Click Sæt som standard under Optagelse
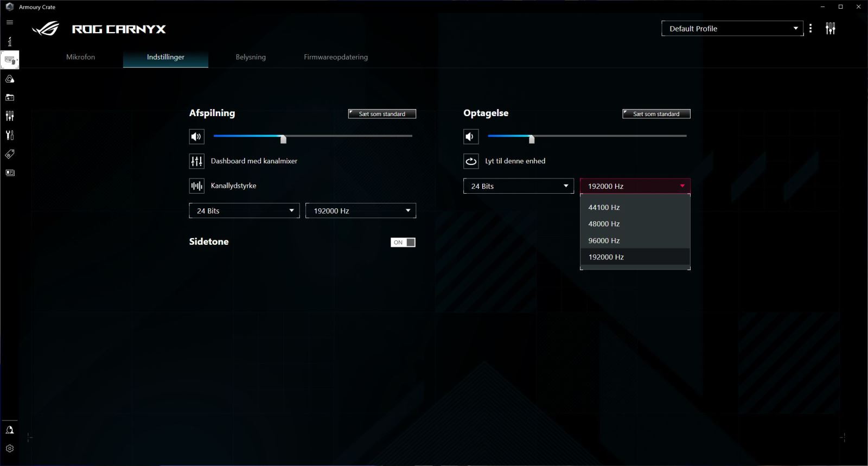 pos(656,114)
